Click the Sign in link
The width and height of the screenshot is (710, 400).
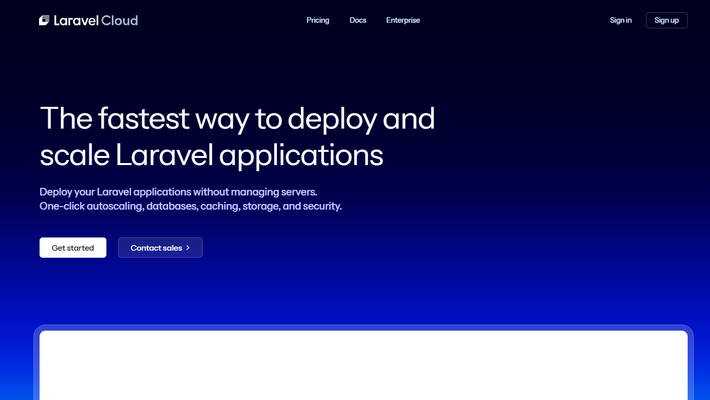pos(620,20)
